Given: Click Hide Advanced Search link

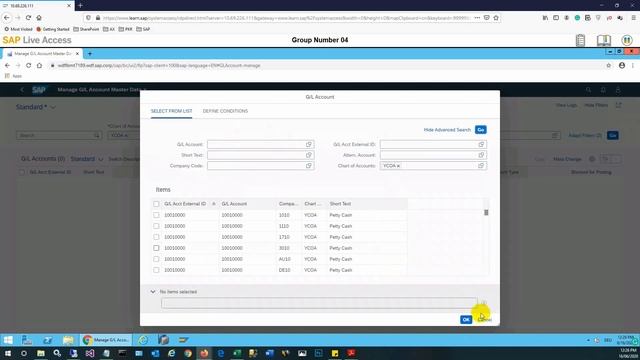Looking at the screenshot, I should point(447,130).
